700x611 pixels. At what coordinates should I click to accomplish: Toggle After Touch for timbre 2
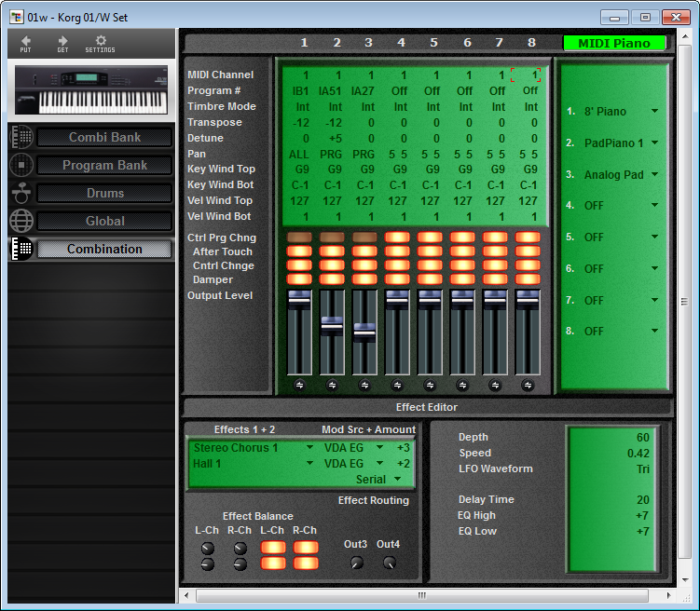point(332,251)
